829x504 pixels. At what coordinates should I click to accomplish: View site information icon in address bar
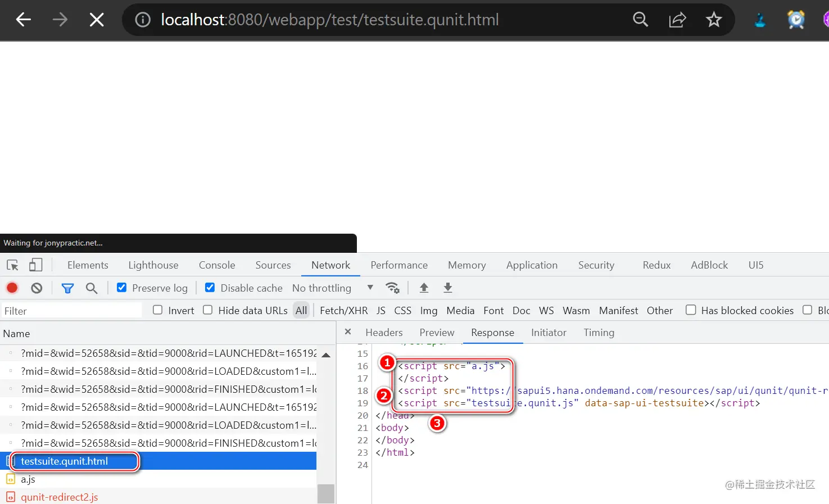143,20
